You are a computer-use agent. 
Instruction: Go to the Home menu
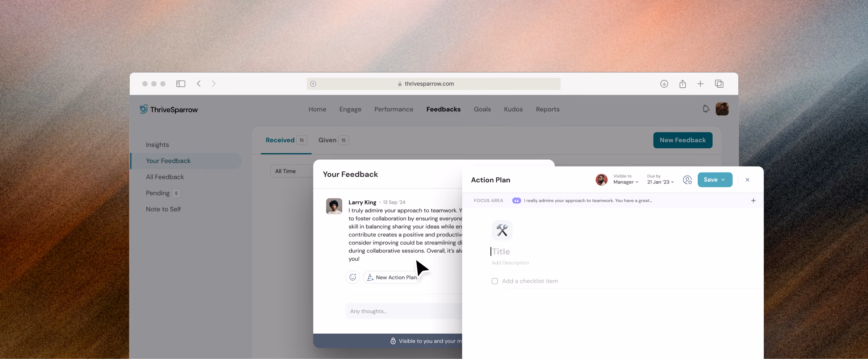tap(317, 109)
